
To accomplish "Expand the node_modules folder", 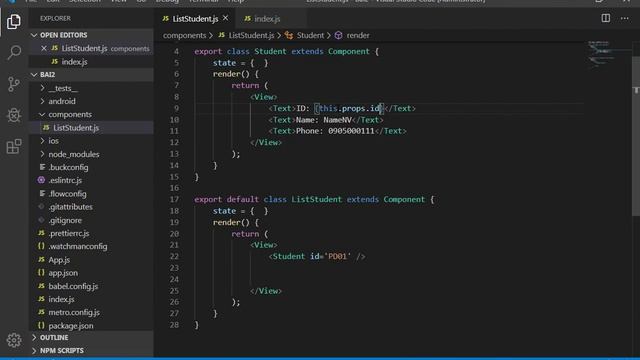I will coord(91,154).
